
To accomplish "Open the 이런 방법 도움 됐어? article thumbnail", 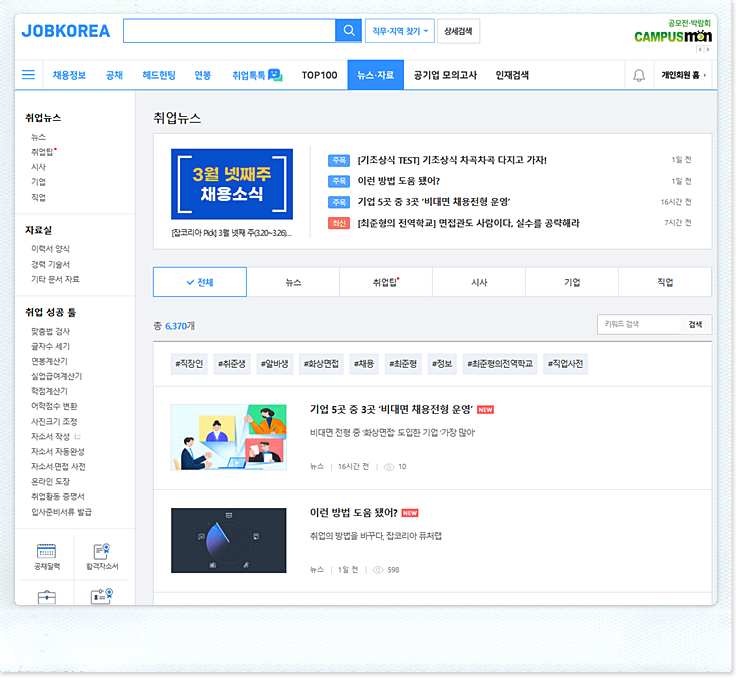I will (229, 541).
